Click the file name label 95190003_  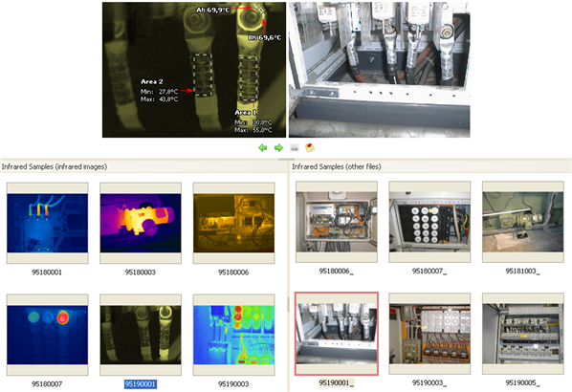tap(429, 382)
